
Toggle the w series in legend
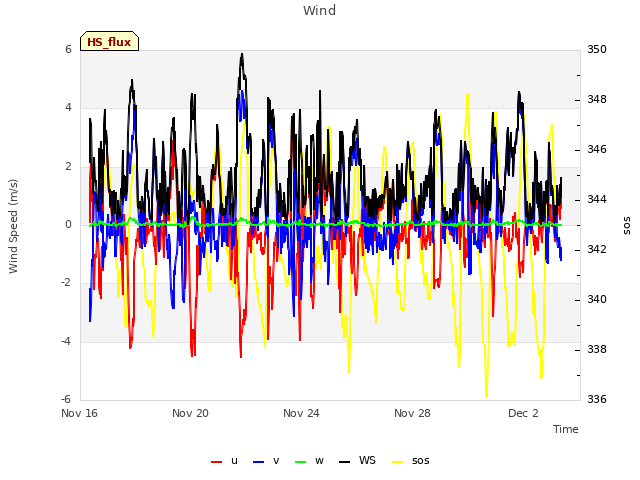pyautogui.click(x=309, y=461)
